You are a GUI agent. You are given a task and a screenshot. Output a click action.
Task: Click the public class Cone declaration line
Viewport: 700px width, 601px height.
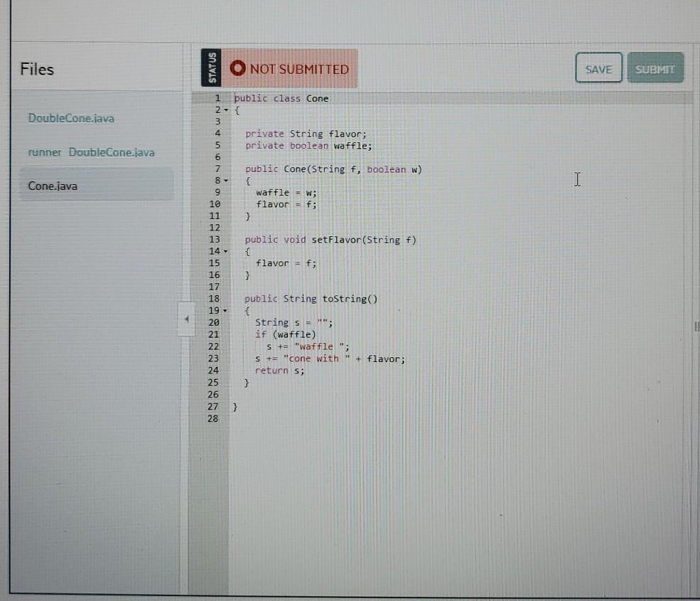coord(280,98)
